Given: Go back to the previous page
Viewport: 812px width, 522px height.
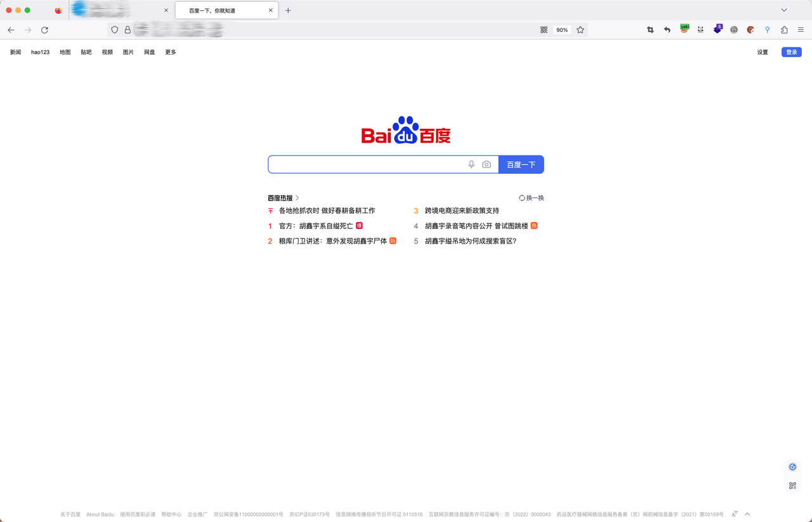Looking at the screenshot, I should point(11,30).
